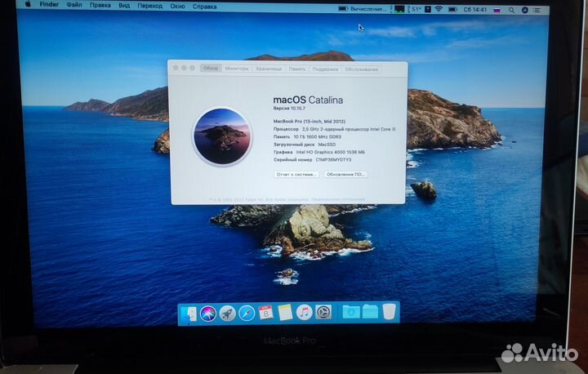Open Safari from the Dock
This screenshot has height=374, width=588.
pyautogui.click(x=247, y=313)
